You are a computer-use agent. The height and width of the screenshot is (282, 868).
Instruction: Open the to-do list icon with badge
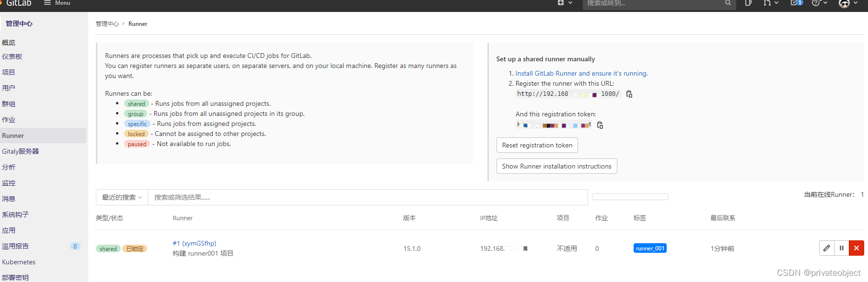797,3
